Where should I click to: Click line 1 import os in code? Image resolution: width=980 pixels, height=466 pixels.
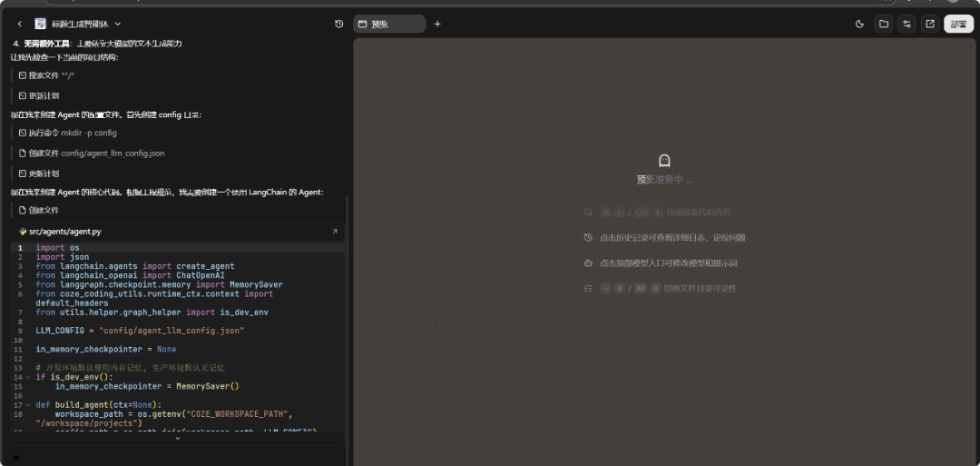click(57, 248)
